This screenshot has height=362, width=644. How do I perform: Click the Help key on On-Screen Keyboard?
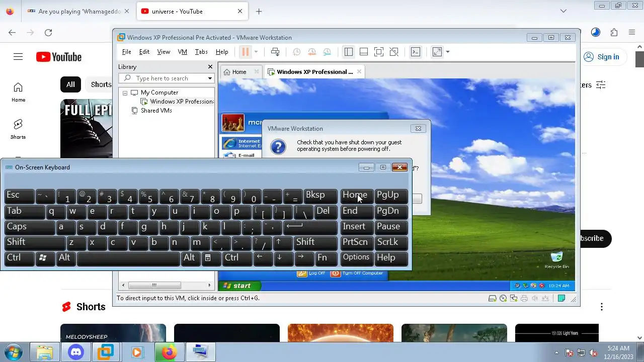pyautogui.click(x=391, y=258)
